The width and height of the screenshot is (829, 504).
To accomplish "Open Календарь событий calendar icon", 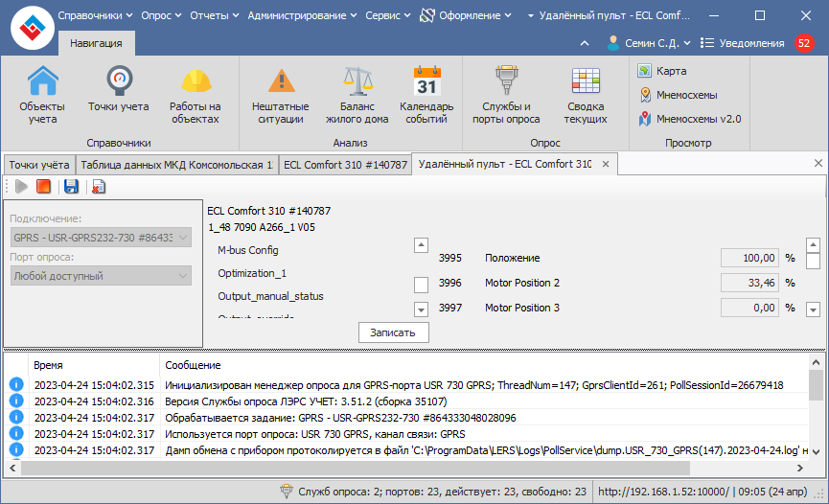I will click(426, 95).
